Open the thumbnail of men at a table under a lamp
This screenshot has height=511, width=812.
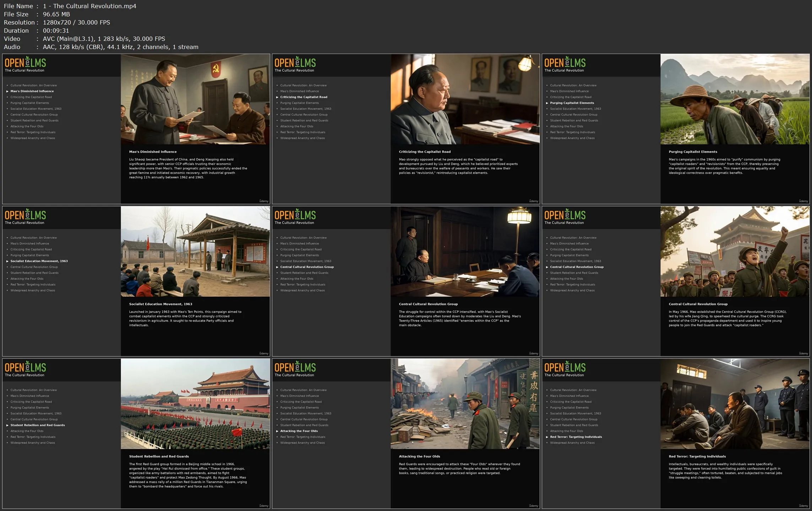pos(465,251)
